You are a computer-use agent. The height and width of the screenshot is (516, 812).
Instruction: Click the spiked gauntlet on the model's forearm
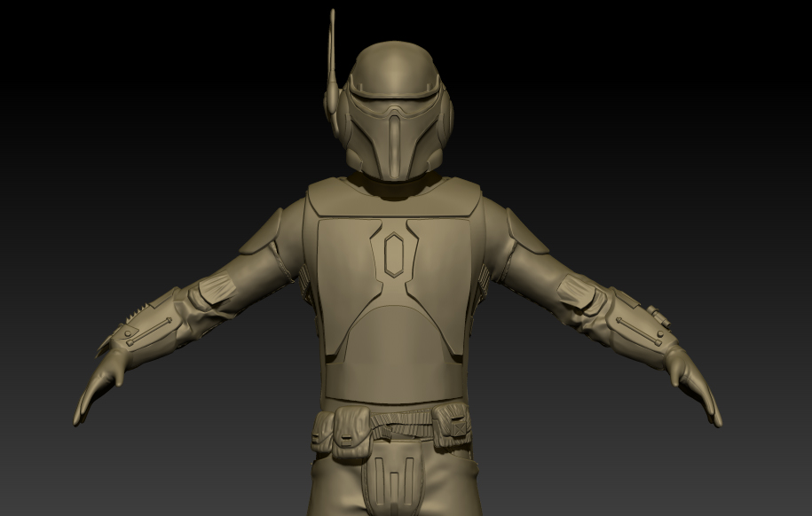[144, 325]
